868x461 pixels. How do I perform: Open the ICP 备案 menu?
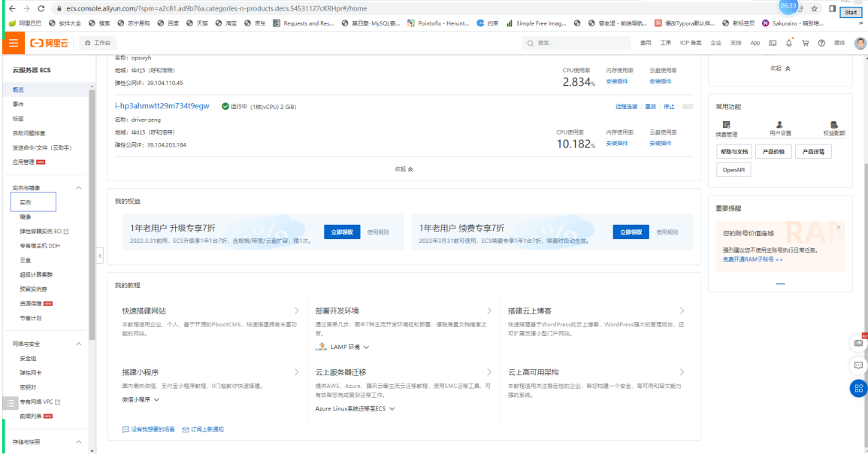[691, 43]
